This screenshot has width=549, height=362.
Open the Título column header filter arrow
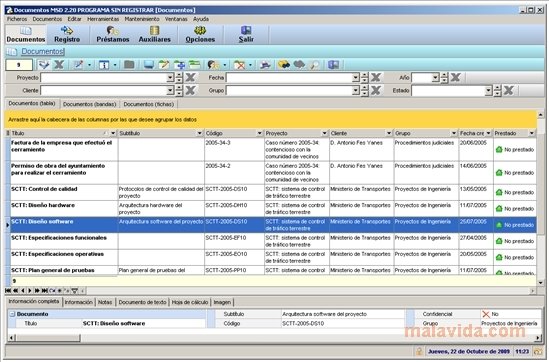coord(113,133)
